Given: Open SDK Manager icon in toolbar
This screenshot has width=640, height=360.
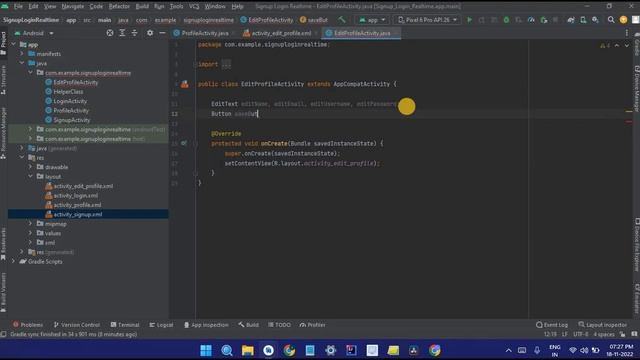Looking at the screenshot, I should [x=596, y=20].
